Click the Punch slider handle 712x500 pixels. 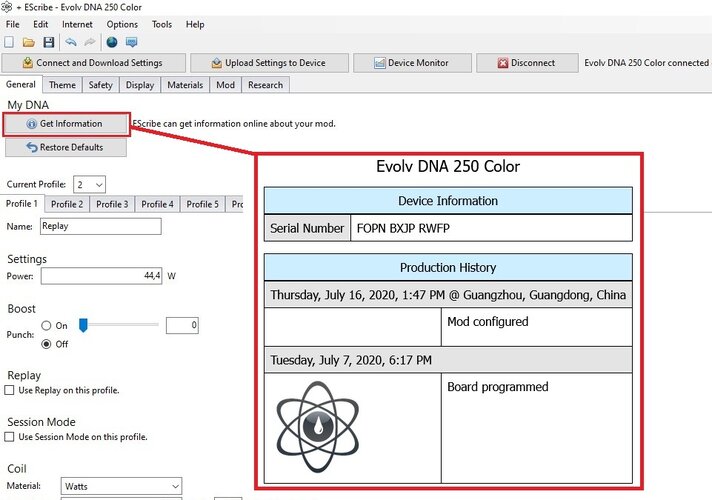83,325
